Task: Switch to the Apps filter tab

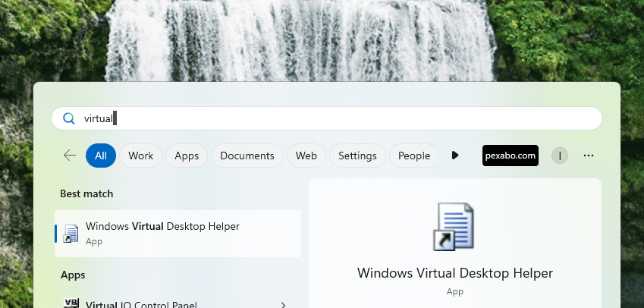Action: [187, 156]
